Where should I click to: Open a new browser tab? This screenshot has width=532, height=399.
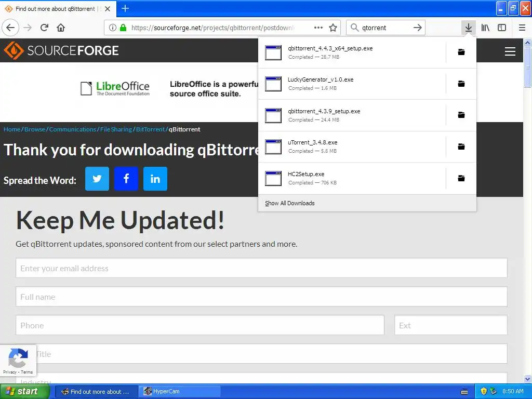point(125,8)
